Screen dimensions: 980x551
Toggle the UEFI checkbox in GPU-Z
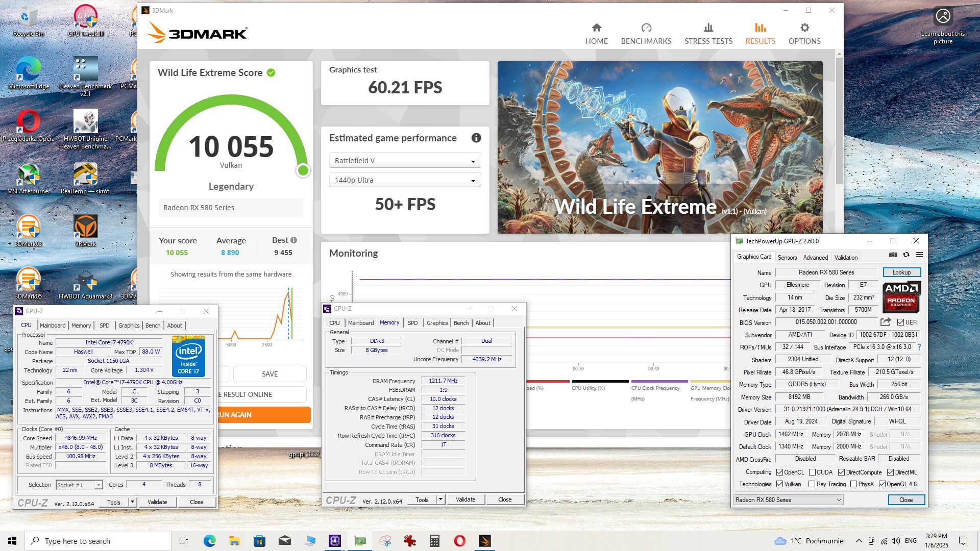pyautogui.click(x=900, y=322)
